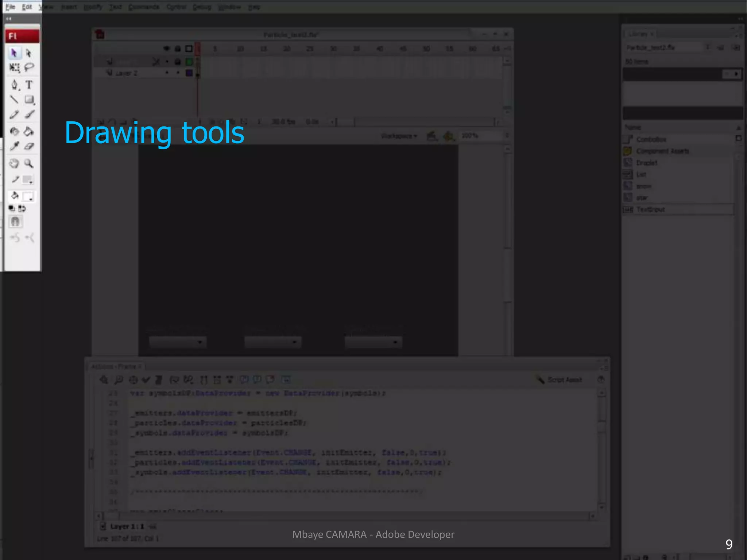The image size is (747, 560).
Task: Click the lock column header in the timeline
Action: (x=178, y=48)
